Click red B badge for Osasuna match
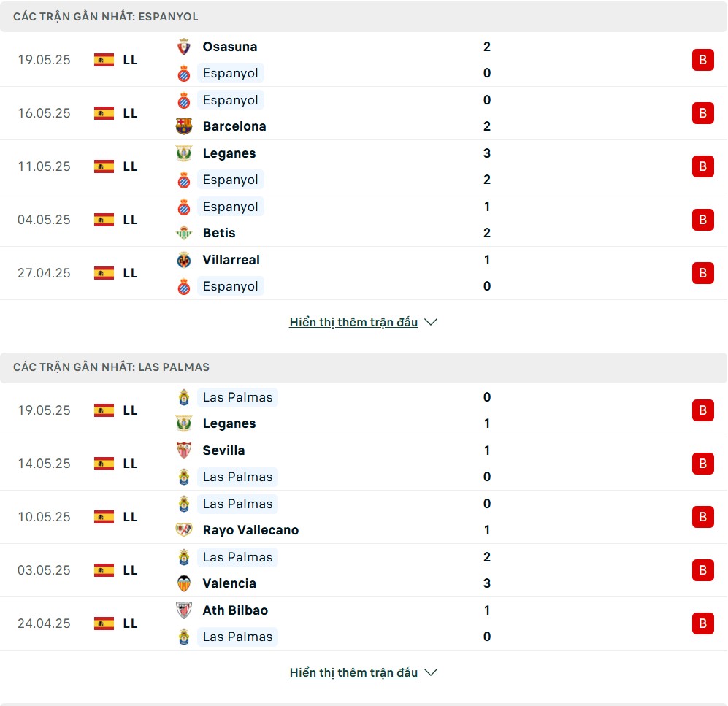The height and width of the screenshot is (706, 728). 702,60
